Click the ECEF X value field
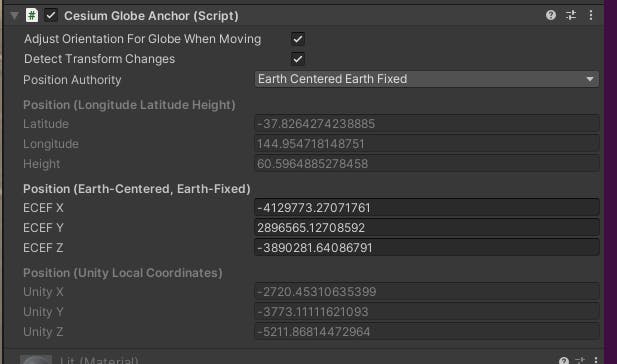The image size is (617, 364). [x=427, y=207]
